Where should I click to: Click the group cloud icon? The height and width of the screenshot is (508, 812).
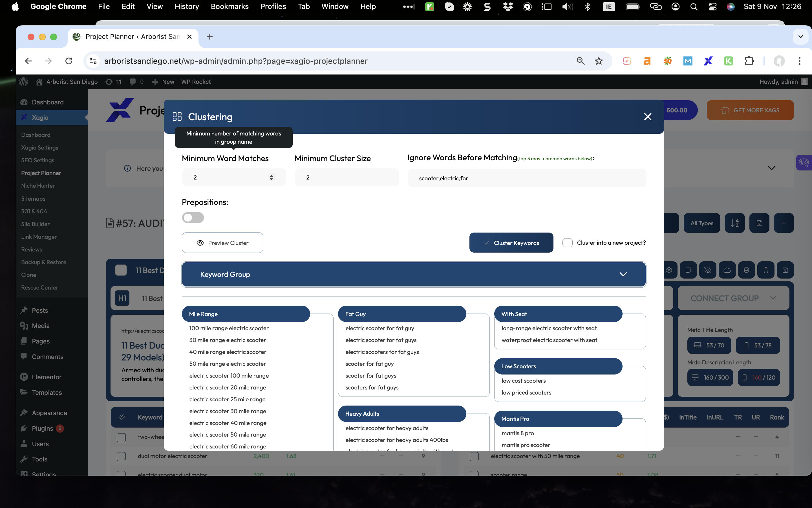727,270
